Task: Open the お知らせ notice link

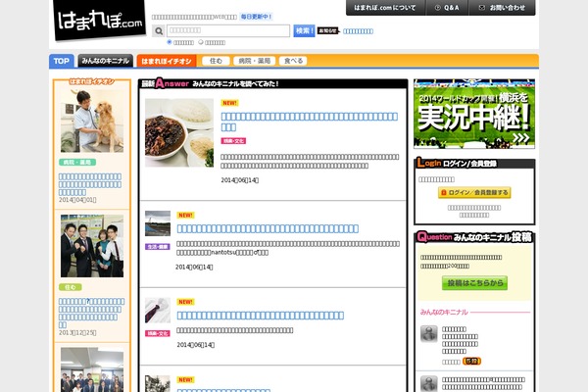Action: click(358, 31)
